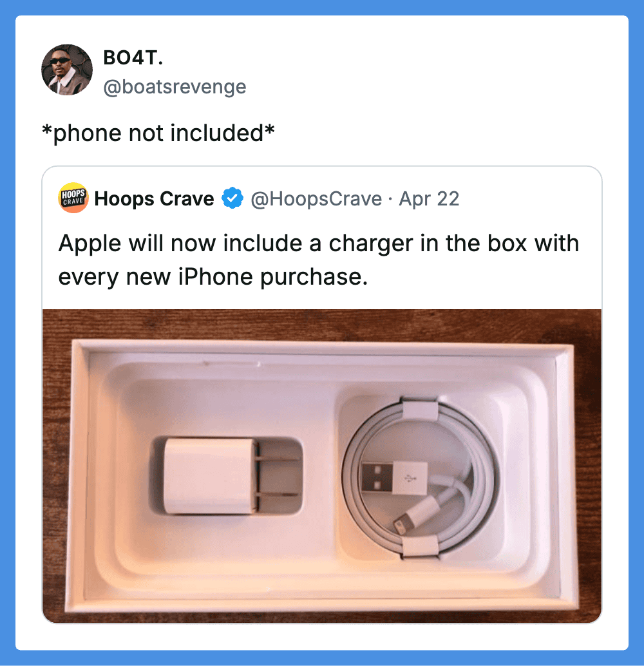
Task: Click the paper cable wrap at top
Action: [x=419, y=408]
